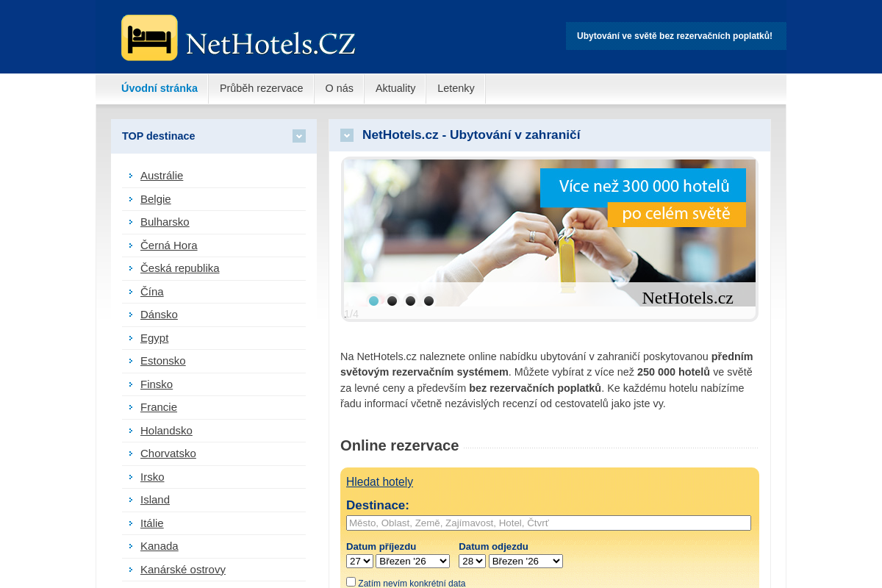
Task: Select the third carousel dot
Action: [x=410, y=301]
